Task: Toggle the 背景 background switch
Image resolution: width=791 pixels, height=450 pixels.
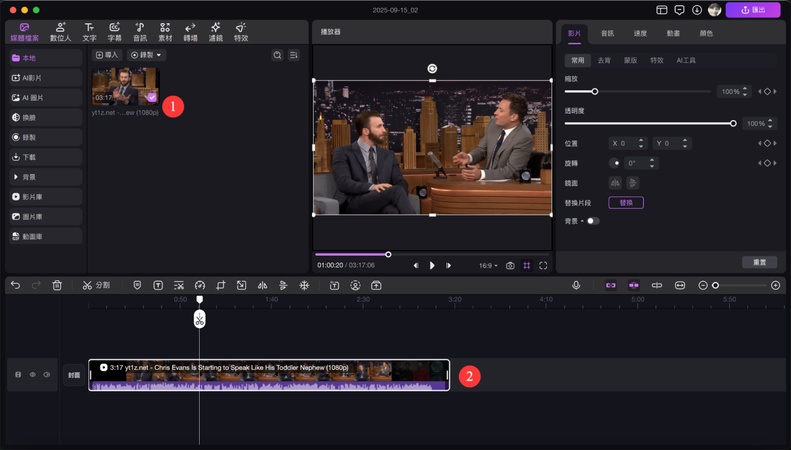Action: pyautogui.click(x=592, y=221)
